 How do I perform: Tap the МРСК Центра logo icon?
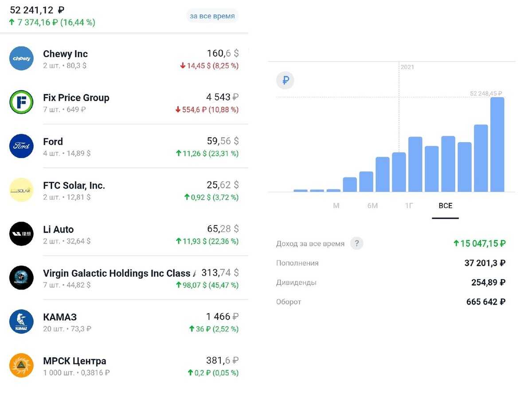coord(21,366)
